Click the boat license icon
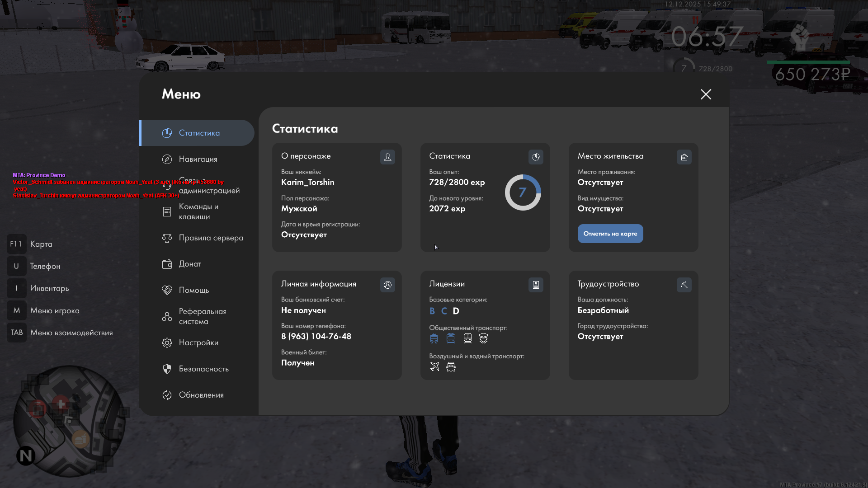Viewport: 868px width, 488px height. (x=451, y=366)
